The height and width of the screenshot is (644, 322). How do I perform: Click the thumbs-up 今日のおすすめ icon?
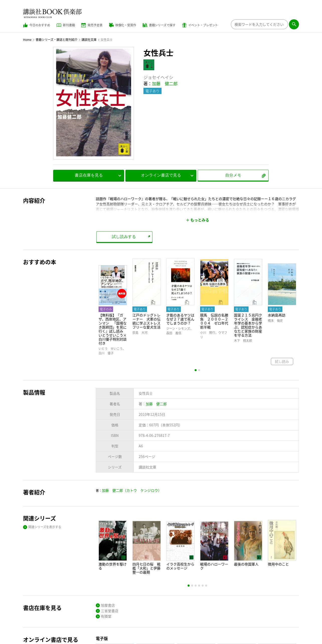point(25,25)
